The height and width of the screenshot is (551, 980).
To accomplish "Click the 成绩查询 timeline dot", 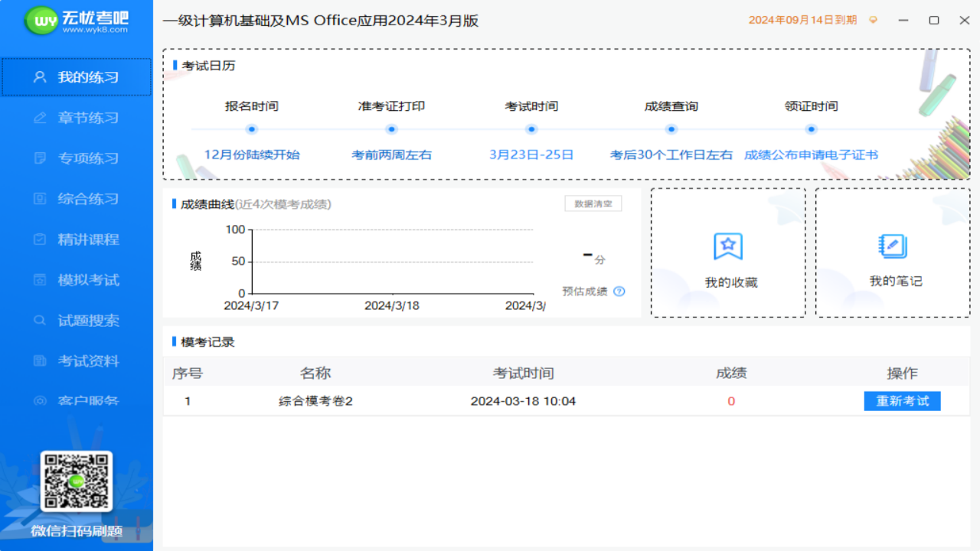I will (x=671, y=129).
